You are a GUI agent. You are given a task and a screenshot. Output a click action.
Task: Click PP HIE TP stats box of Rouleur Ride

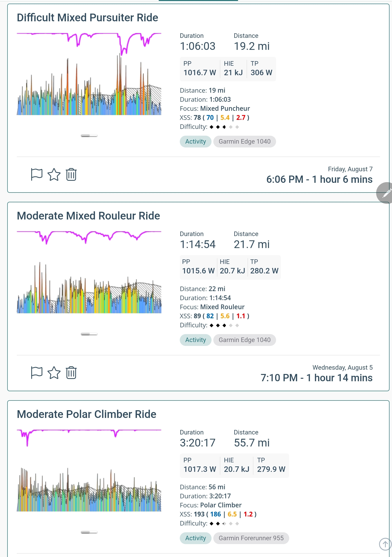tap(230, 267)
